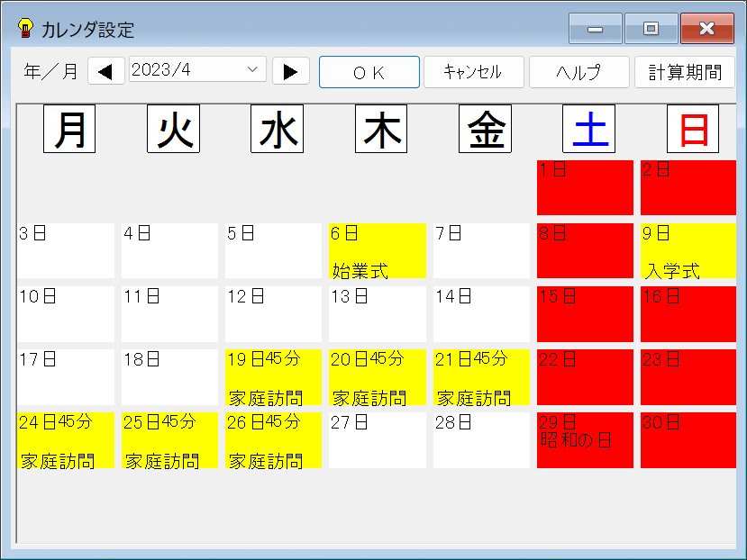Select the yellow 6日 始業式 cell
The width and height of the screenshot is (747, 560).
coord(378,250)
